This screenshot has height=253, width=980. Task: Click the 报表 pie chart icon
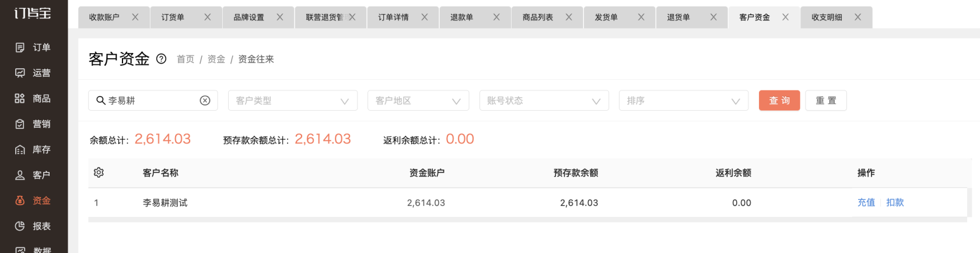coord(20,226)
